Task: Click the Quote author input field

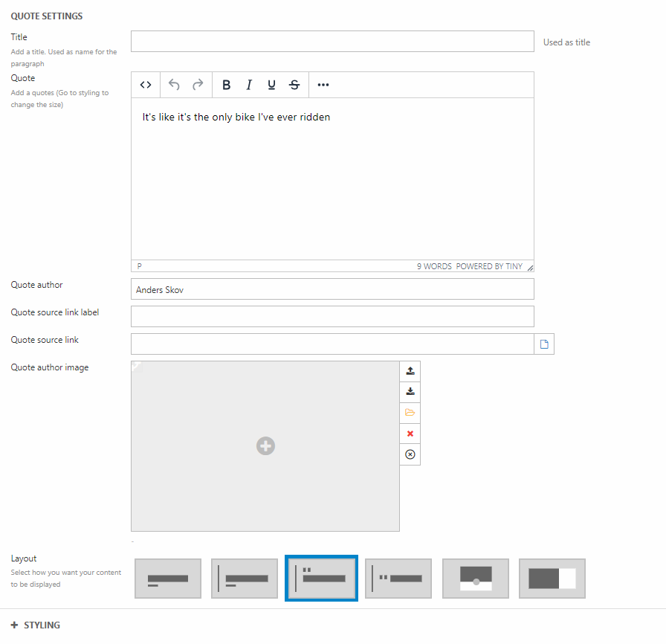Action: tap(332, 289)
